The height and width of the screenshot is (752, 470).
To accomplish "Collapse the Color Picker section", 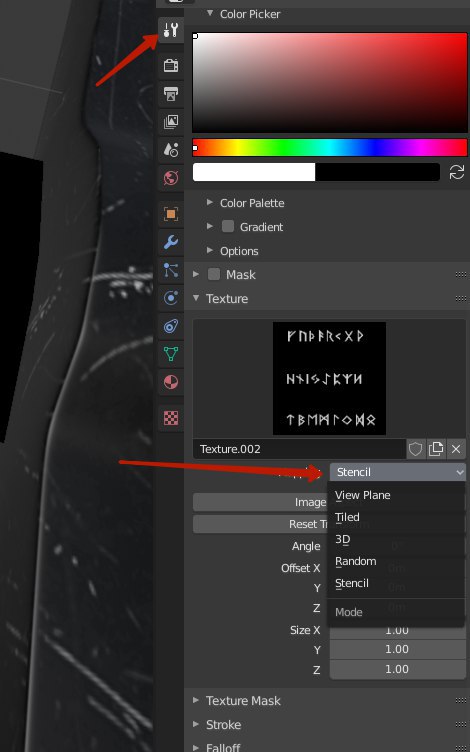I will (210, 13).
